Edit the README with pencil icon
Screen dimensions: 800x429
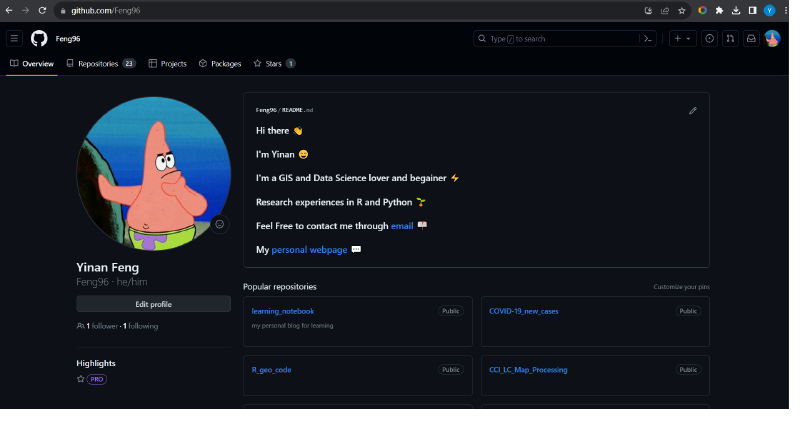(x=692, y=111)
